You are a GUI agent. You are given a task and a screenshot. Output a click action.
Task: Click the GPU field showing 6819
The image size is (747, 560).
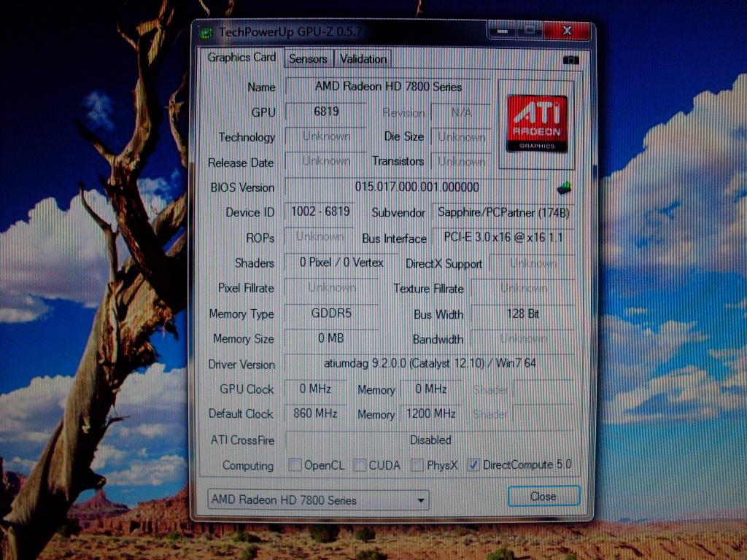(x=326, y=112)
